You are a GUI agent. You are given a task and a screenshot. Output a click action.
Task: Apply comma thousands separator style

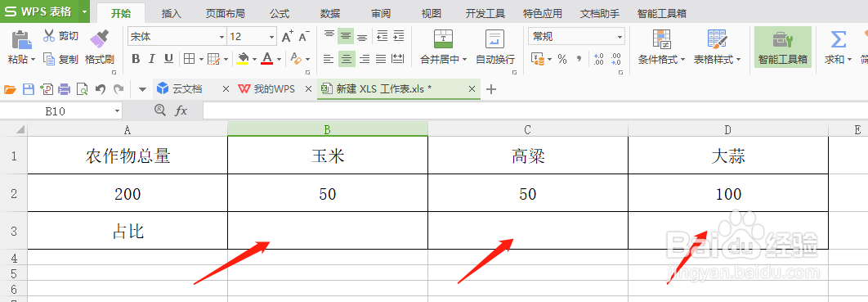(579, 59)
